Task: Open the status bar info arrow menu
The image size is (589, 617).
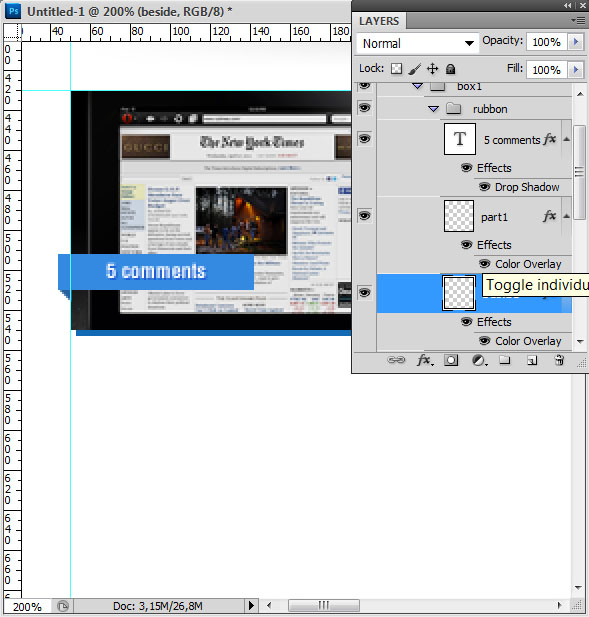Action: [251, 606]
